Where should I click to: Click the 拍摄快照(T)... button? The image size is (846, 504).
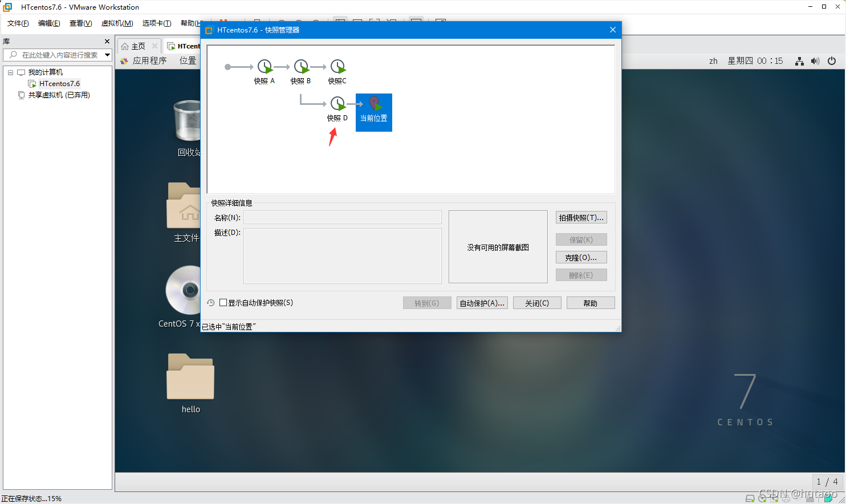click(x=581, y=217)
